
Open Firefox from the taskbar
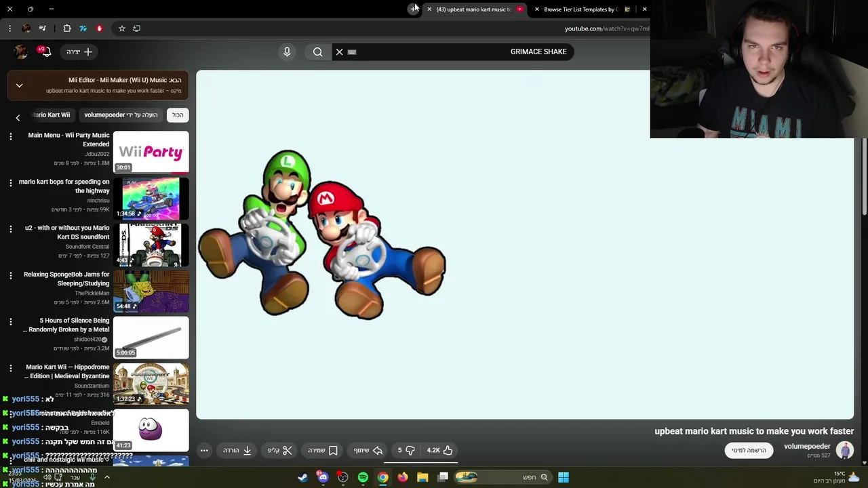[403, 477]
